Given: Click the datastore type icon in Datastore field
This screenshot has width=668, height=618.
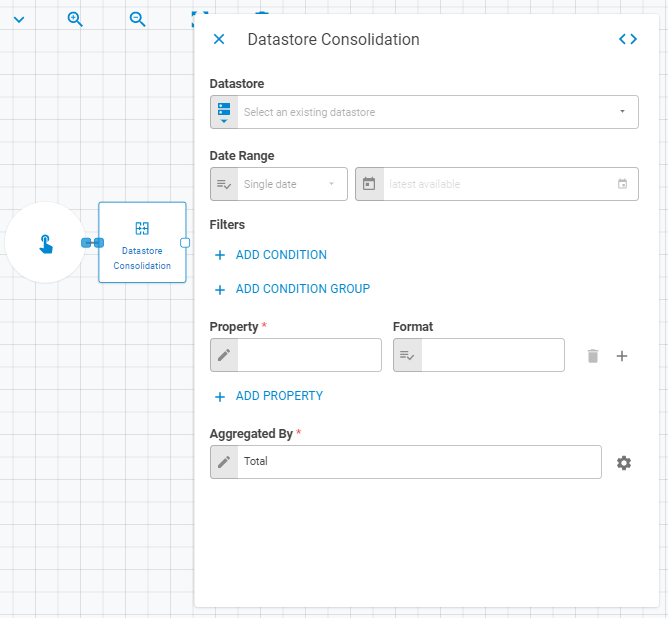Looking at the screenshot, I should coord(224,112).
